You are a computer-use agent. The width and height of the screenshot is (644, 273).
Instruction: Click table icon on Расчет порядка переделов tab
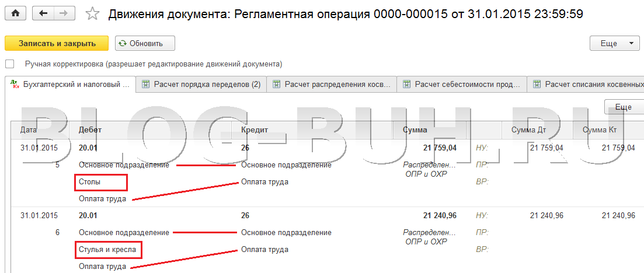pyautogui.click(x=146, y=85)
